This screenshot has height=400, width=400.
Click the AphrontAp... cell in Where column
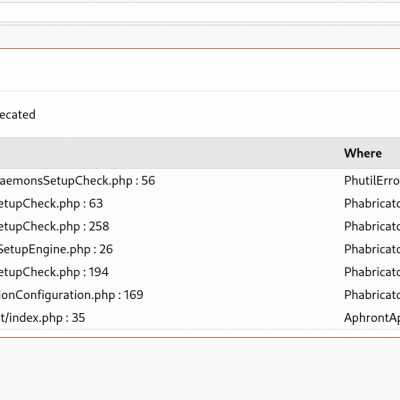click(x=372, y=318)
